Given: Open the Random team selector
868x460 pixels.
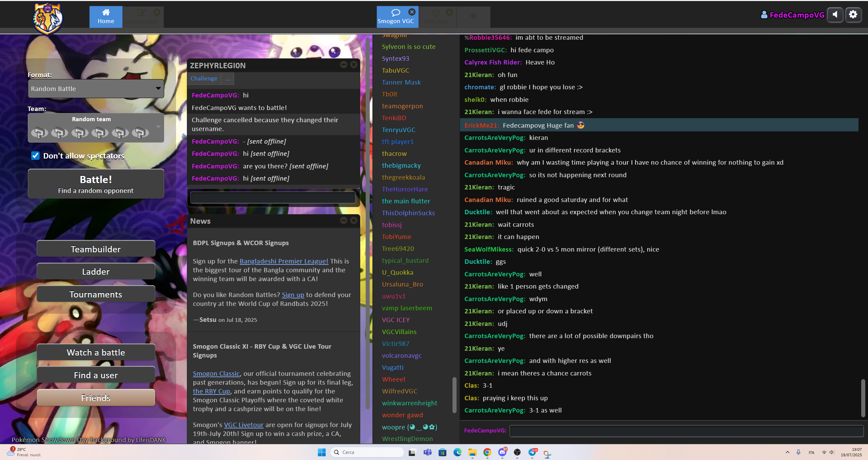Looking at the screenshot, I should (x=96, y=128).
